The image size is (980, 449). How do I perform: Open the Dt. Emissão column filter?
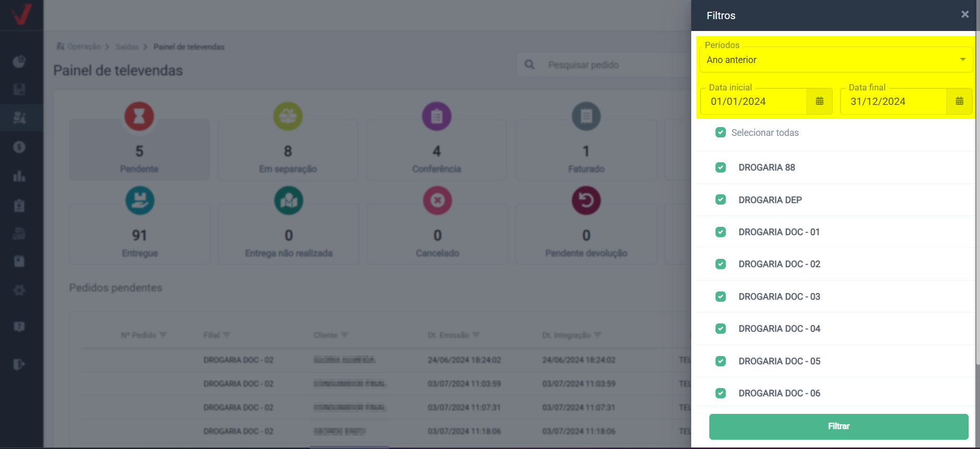476,335
